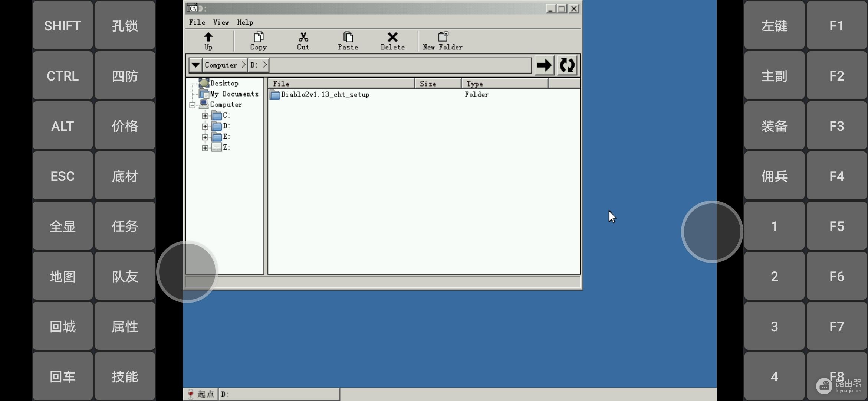
Task: Toggle the SHIFT virtual key
Action: click(x=62, y=25)
